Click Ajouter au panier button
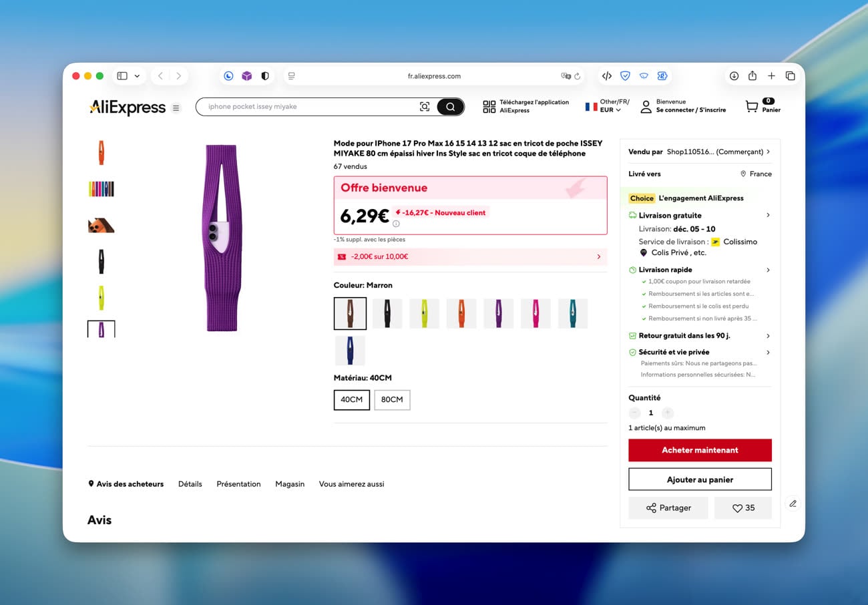868x605 pixels. [700, 479]
